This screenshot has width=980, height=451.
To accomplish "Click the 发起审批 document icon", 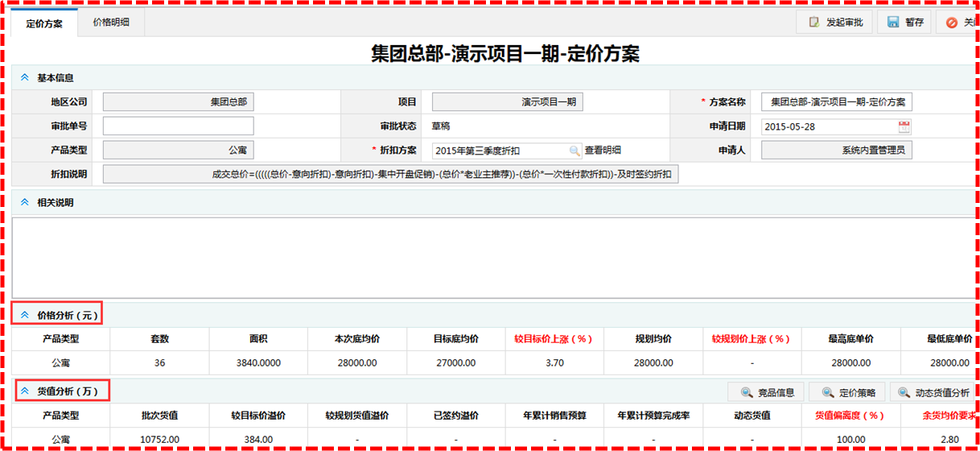I will 814,23.
